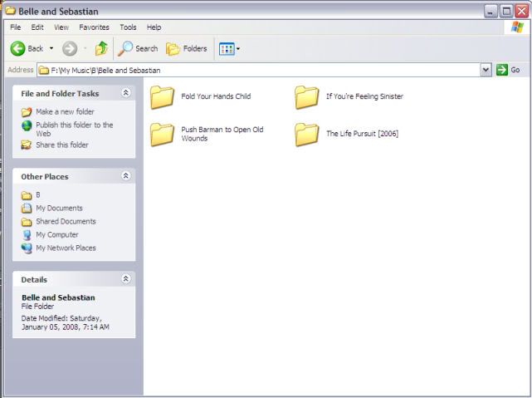Open the Views dropdown button
The width and height of the screenshot is (532, 398).
click(x=229, y=49)
